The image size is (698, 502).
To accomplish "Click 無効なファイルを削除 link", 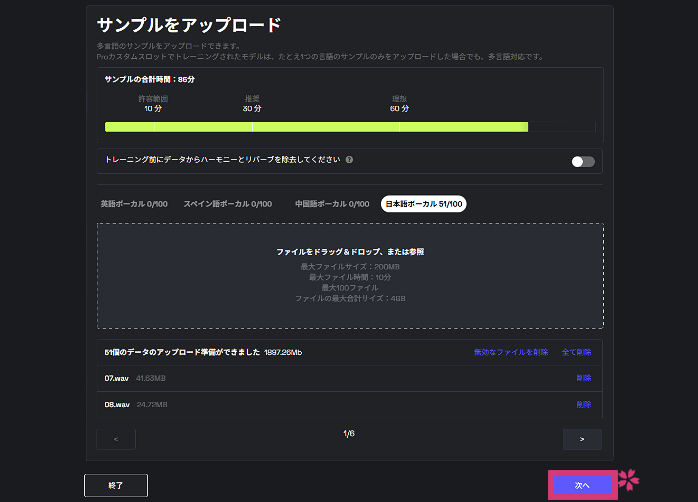I will (510, 352).
